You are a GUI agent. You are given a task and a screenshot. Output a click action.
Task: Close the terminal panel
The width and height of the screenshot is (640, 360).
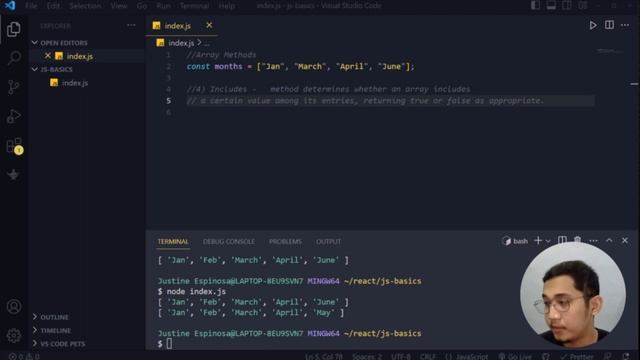tap(625, 240)
